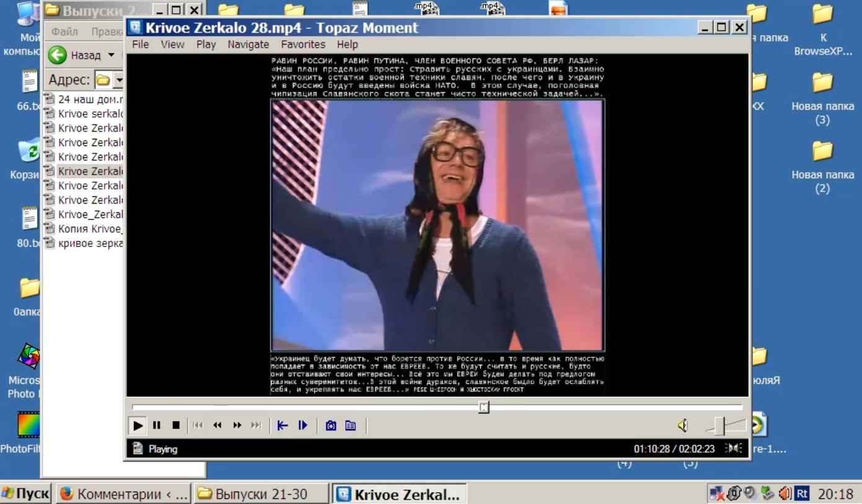Viewport: 862px width, 504px height.
Task: Open the playlist icon in toolbar
Action: [351, 425]
